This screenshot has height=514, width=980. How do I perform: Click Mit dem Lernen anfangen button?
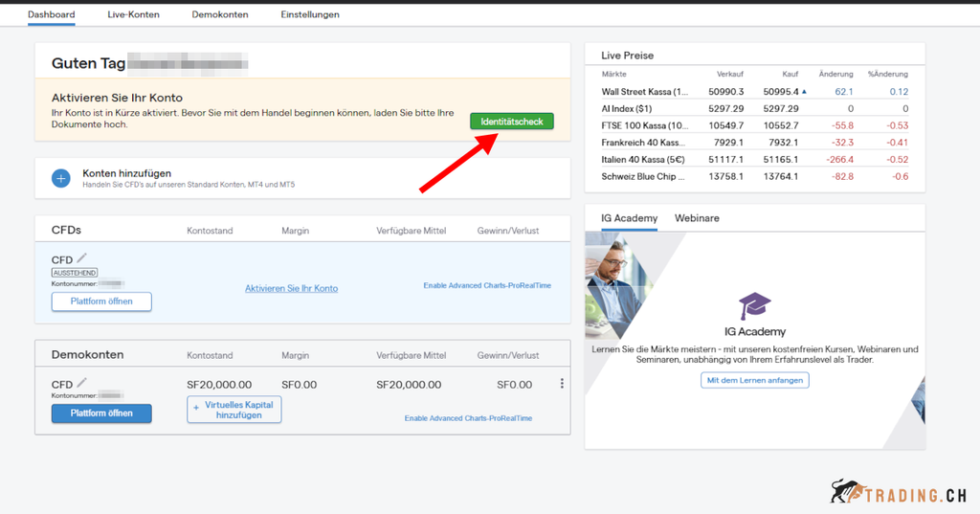(x=755, y=380)
